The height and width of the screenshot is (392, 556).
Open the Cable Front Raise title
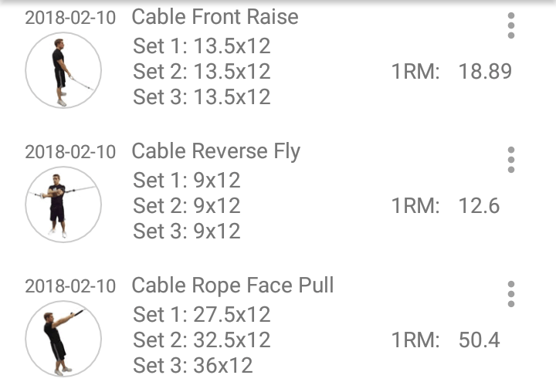[215, 17]
